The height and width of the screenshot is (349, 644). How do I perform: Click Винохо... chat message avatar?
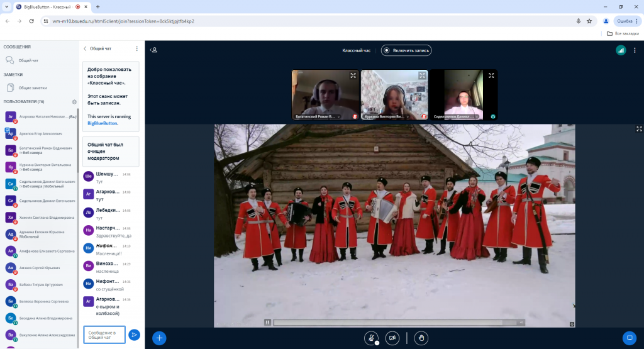pyautogui.click(x=88, y=266)
